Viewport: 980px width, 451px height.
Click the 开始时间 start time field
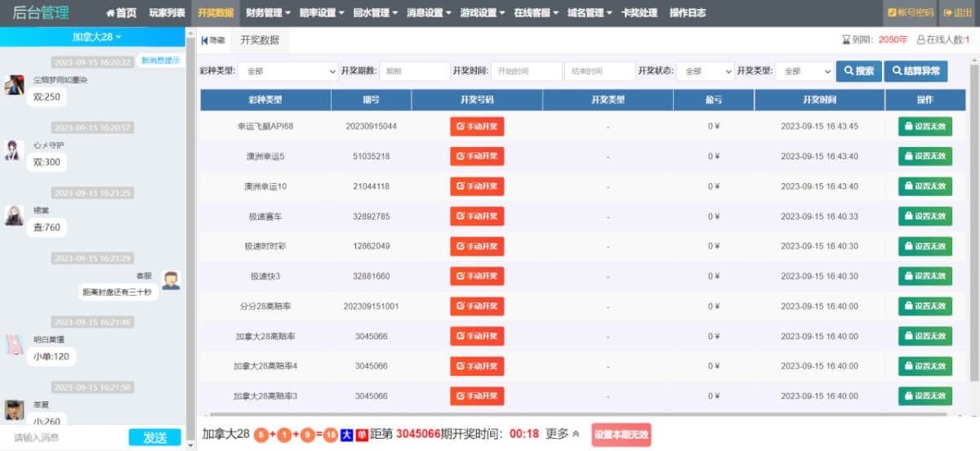click(527, 71)
